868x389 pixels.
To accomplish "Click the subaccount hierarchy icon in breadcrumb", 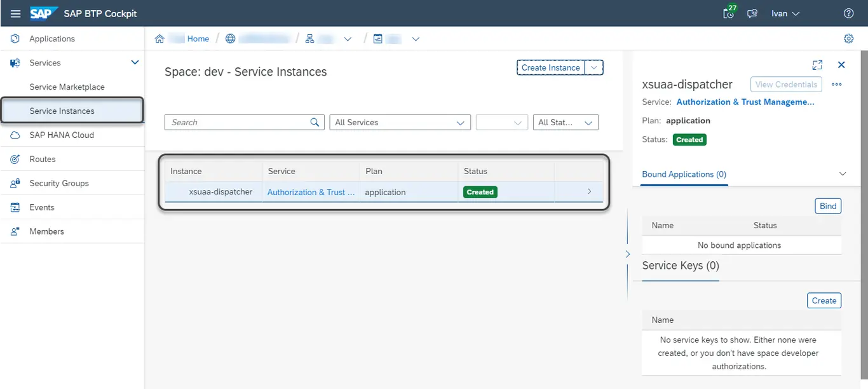I will tap(310, 39).
